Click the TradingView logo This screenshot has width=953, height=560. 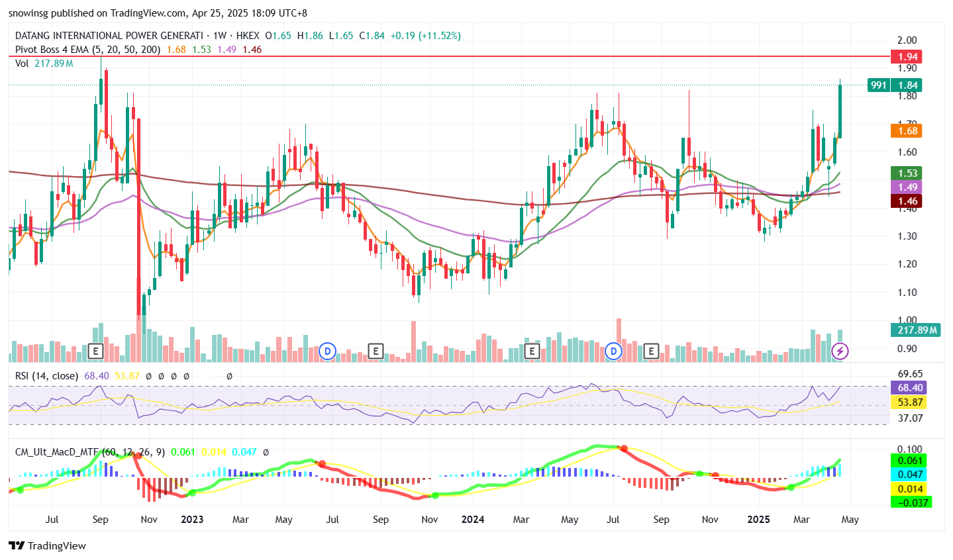pos(48,546)
